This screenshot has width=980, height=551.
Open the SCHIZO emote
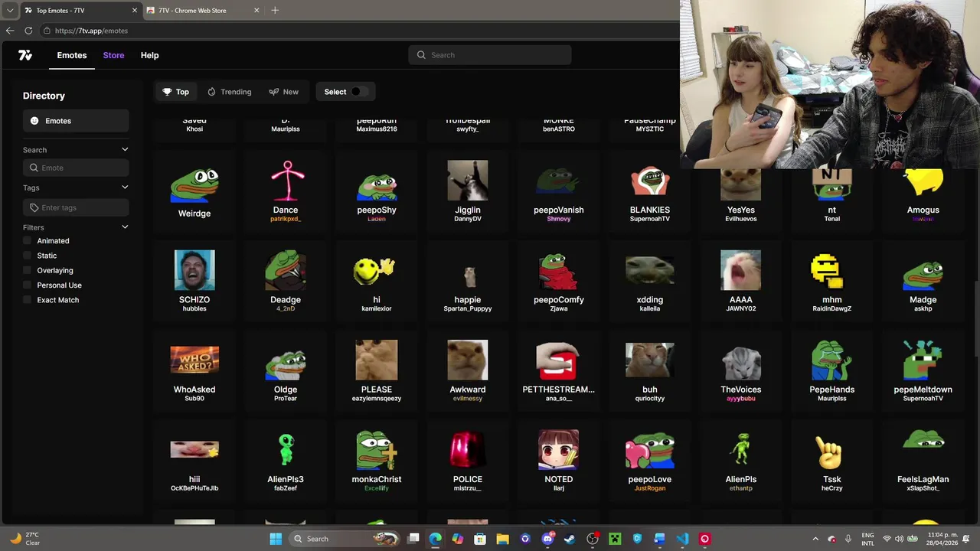click(x=194, y=282)
